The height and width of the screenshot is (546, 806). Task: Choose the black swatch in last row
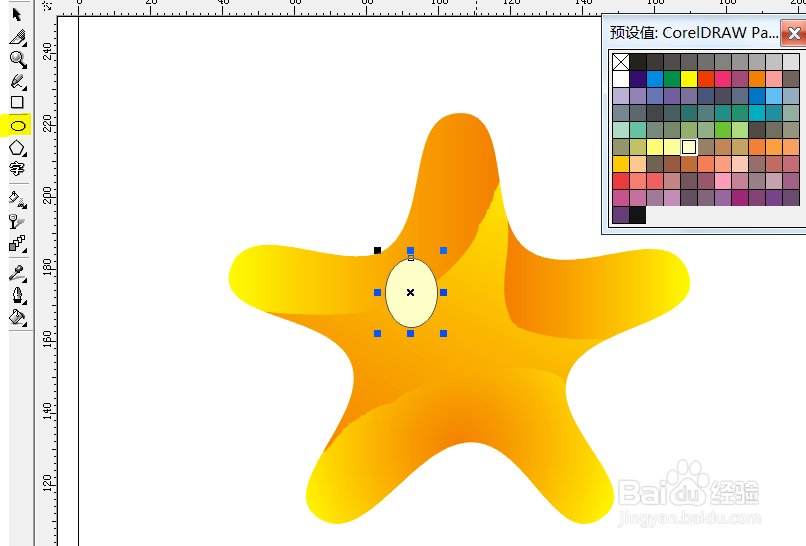(x=638, y=215)
